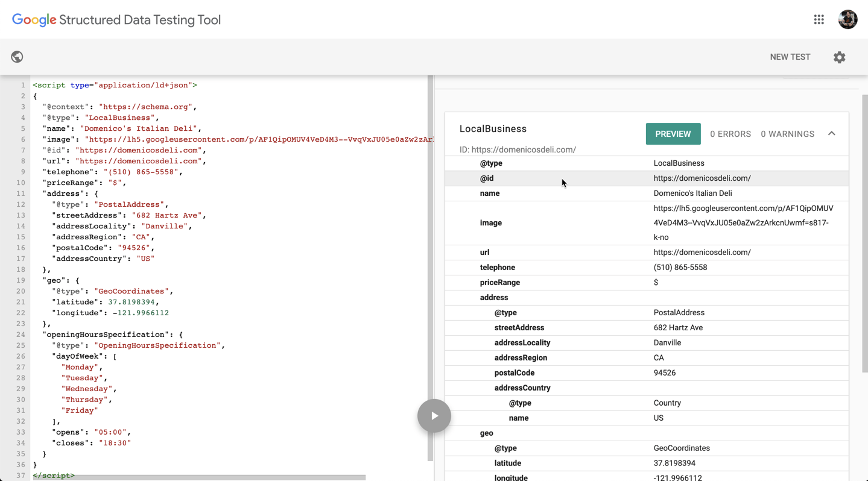Click the telephone row in the results table
Viewport: 868px width, 481px height.
click(603, 267)
